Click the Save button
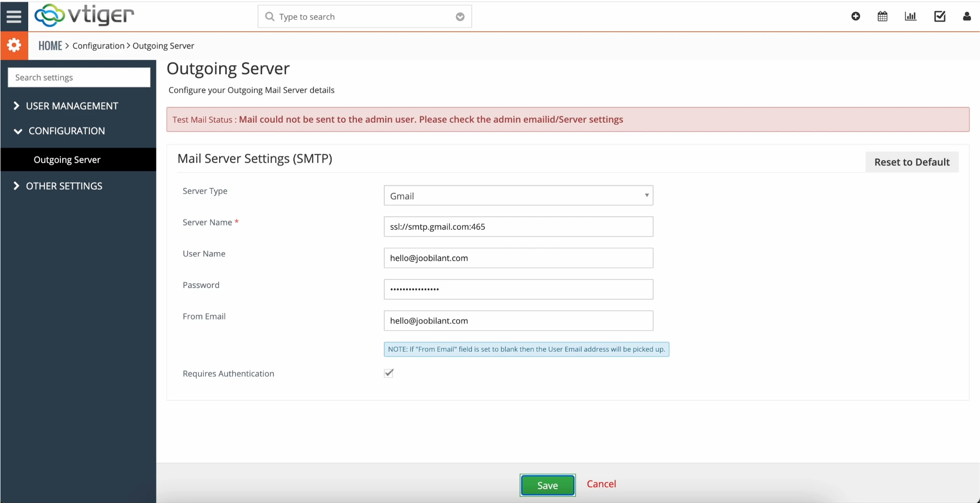Viewport: 980px width, 503px height. coord(547,485)
